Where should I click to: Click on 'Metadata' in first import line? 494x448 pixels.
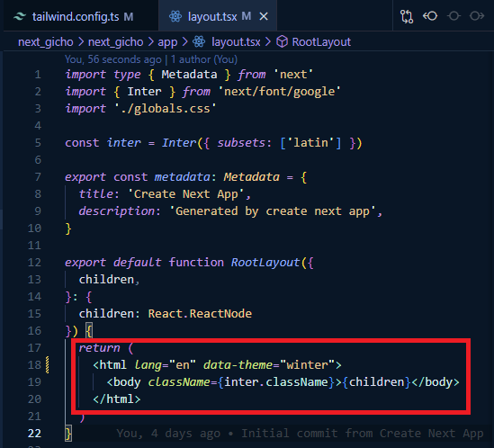pyautogui.click(x=189, y=75)
